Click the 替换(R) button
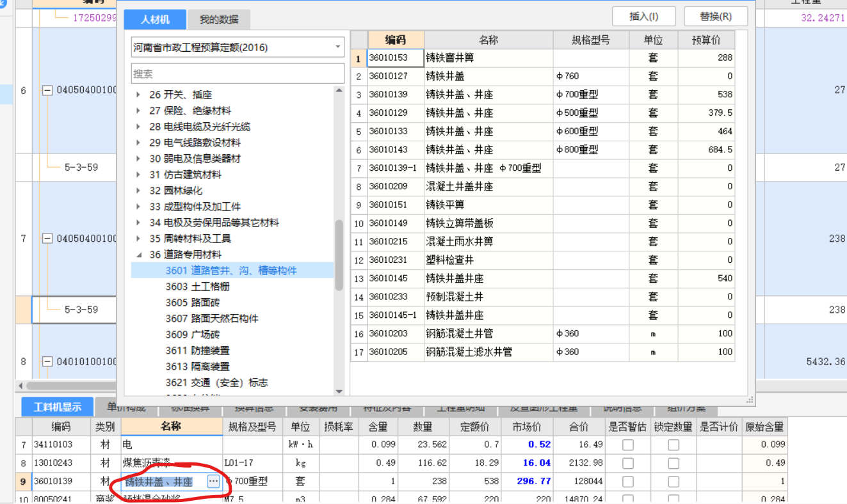 716,17
